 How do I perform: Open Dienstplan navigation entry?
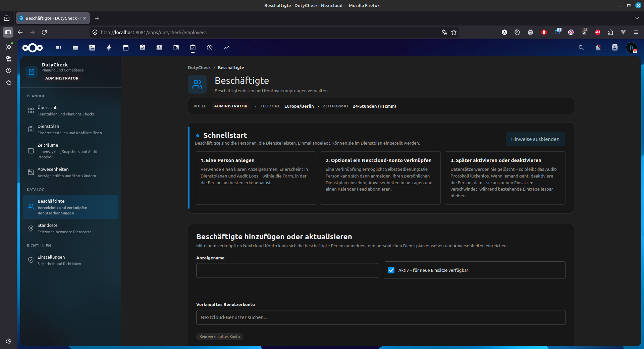[x=70, y=129]
